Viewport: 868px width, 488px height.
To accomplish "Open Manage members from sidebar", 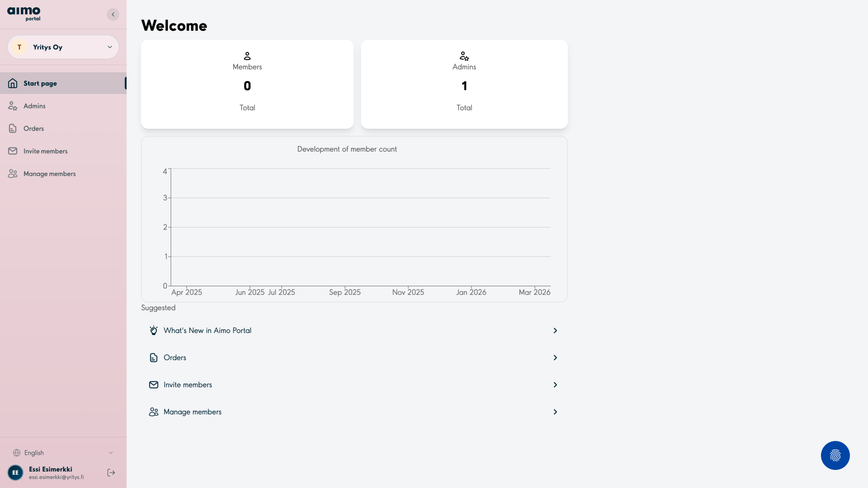I will [x=50, y=174].
